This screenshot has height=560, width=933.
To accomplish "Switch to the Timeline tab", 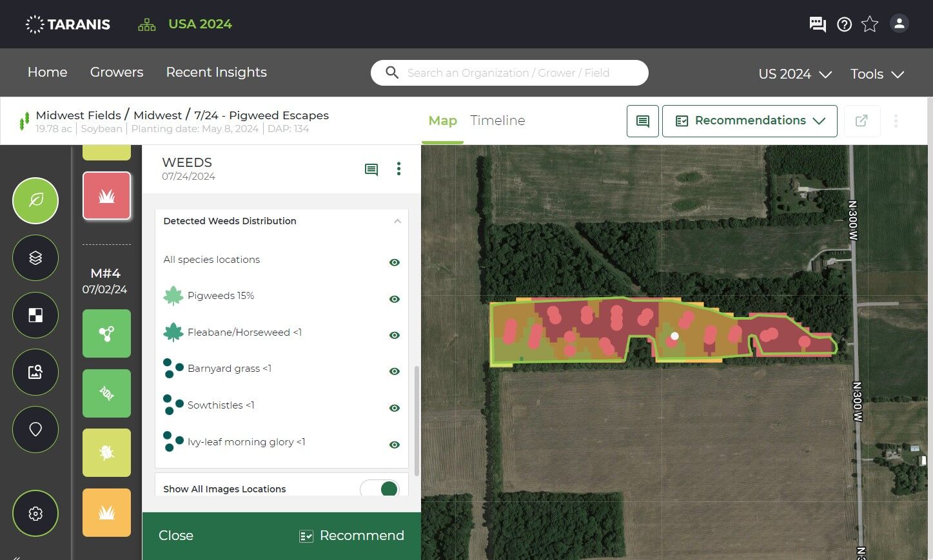I will point(498,121).
